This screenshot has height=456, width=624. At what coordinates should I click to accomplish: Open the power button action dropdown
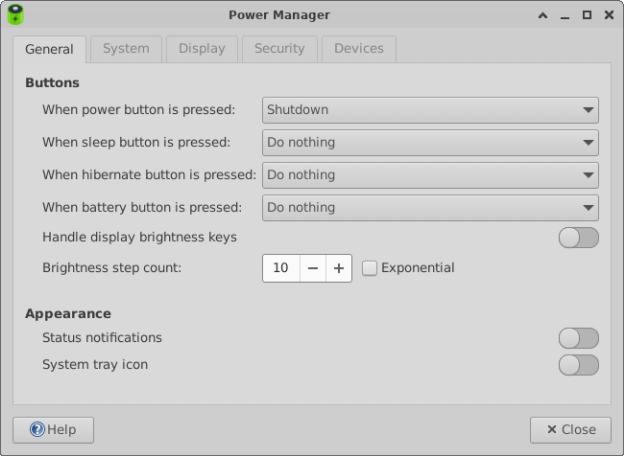[x=430, y=110]
